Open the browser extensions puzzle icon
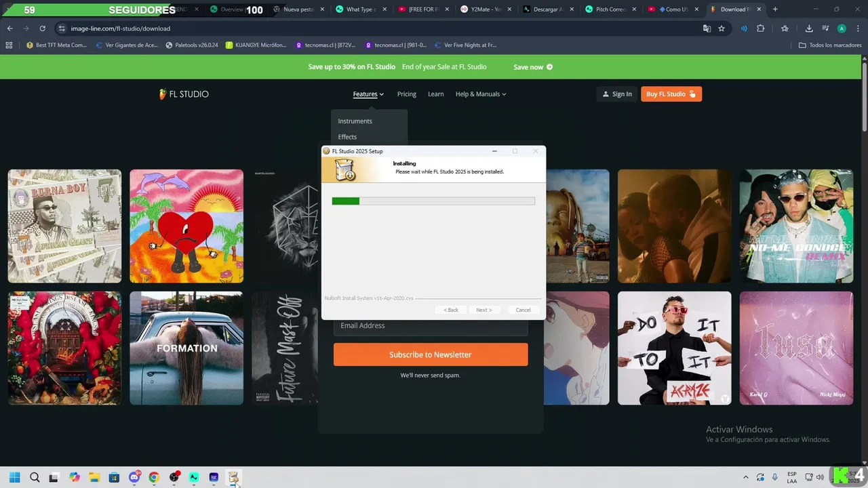 point(760,28)
